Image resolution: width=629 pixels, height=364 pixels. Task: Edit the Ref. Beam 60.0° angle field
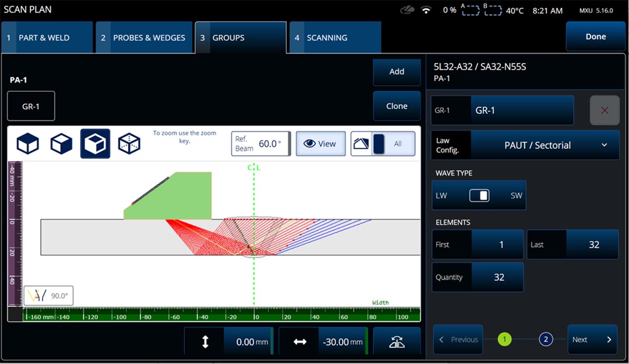click(261, 144)
